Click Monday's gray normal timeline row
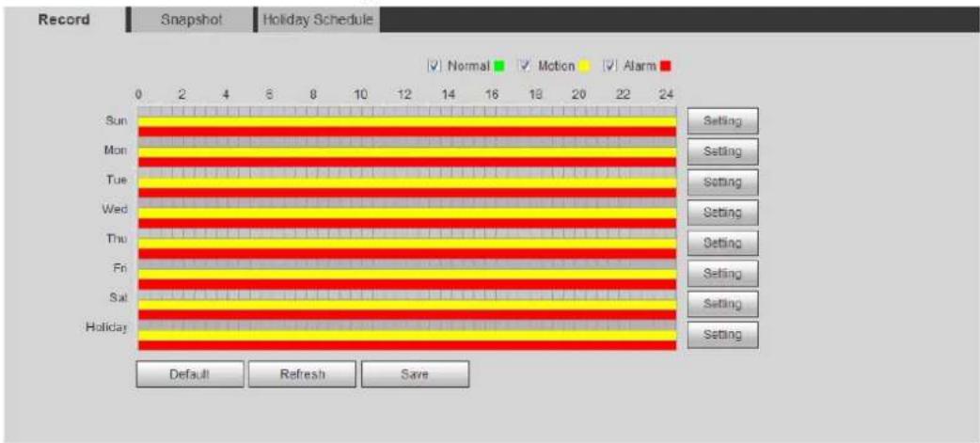 coord(407,142)
